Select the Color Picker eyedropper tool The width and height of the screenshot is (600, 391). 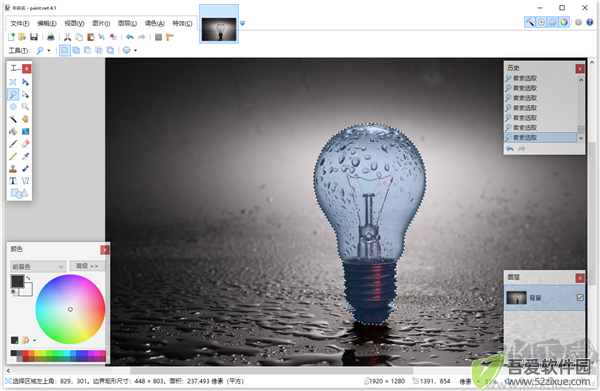click(x=25, y=156)
